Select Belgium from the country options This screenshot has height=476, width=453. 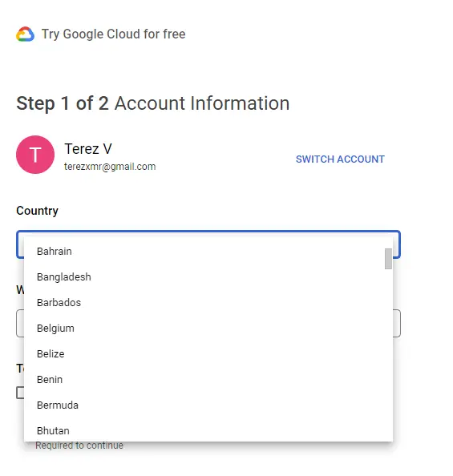(208, 329)
